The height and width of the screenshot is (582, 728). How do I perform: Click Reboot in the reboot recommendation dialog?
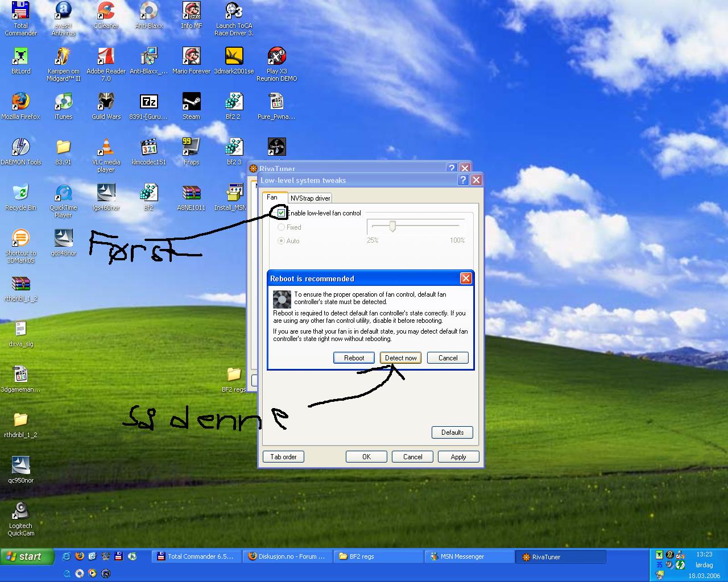354,358
